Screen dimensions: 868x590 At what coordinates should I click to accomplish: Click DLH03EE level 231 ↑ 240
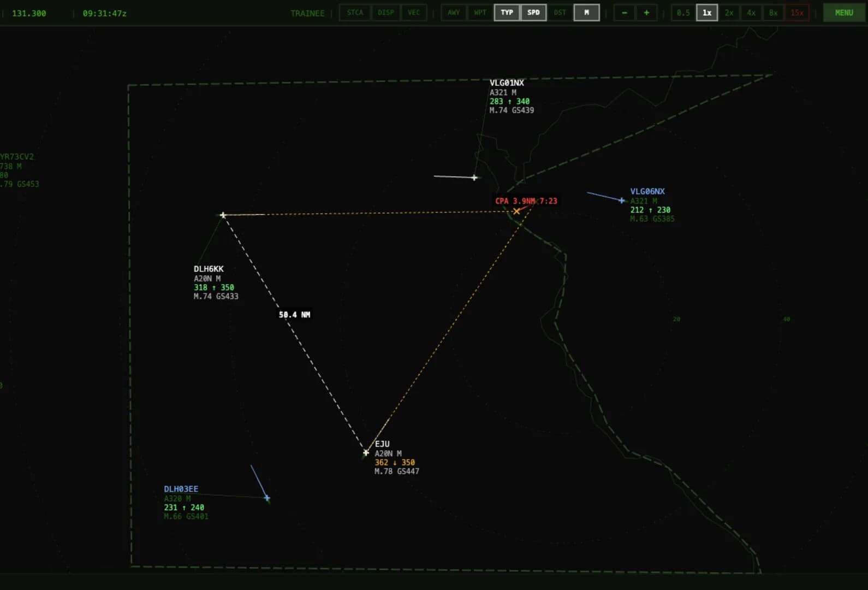(x=184, y=508)
